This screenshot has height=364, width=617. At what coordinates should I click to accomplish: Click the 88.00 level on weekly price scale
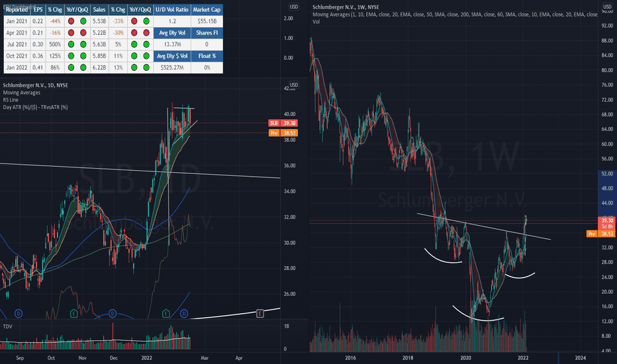607,40
